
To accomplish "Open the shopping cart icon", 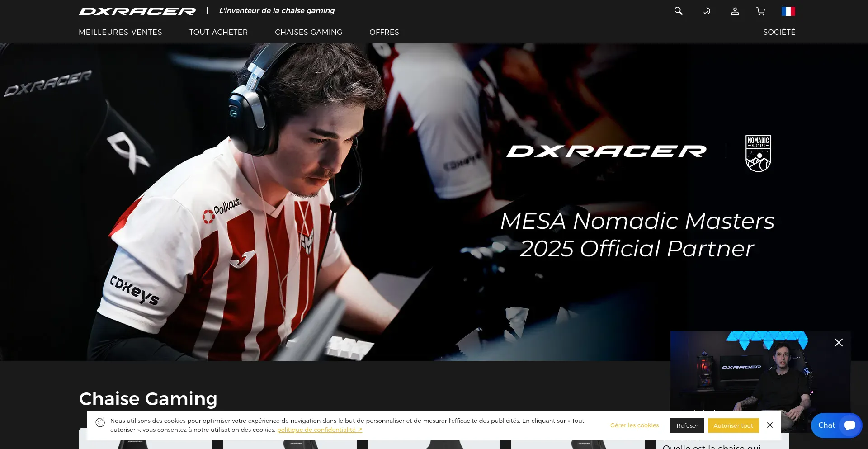I will click(760, 11).
